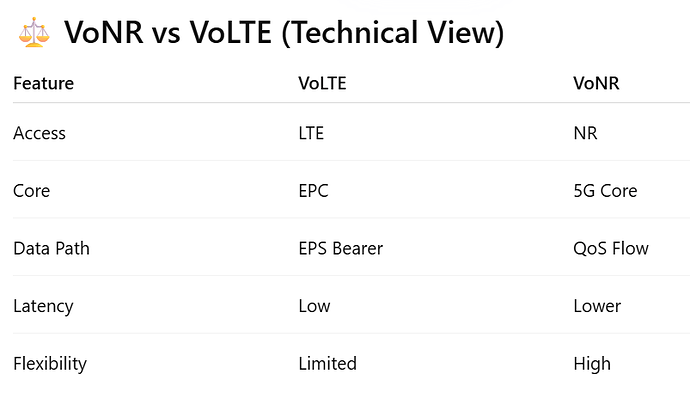690x416 pixels.
Task: Click the Access row label
Action: 39,132
